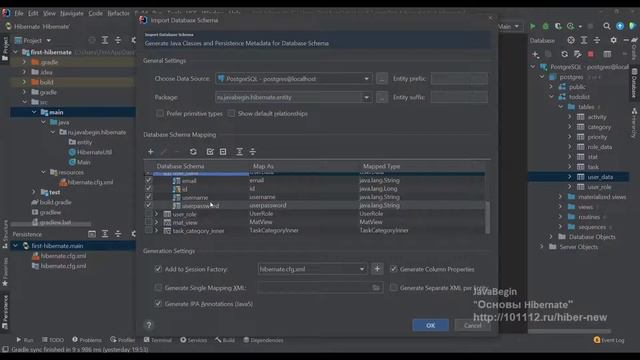Open the Main run configuration dropdown
The height and width of the screenshot is (360, 640).
pos(509,26)
